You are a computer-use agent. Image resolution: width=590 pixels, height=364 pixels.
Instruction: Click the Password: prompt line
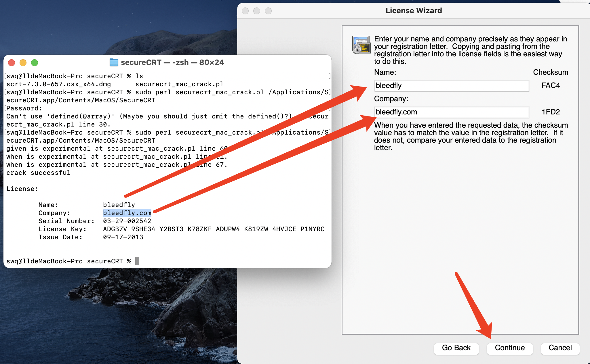pyautogui.click(x=24, y=108)
